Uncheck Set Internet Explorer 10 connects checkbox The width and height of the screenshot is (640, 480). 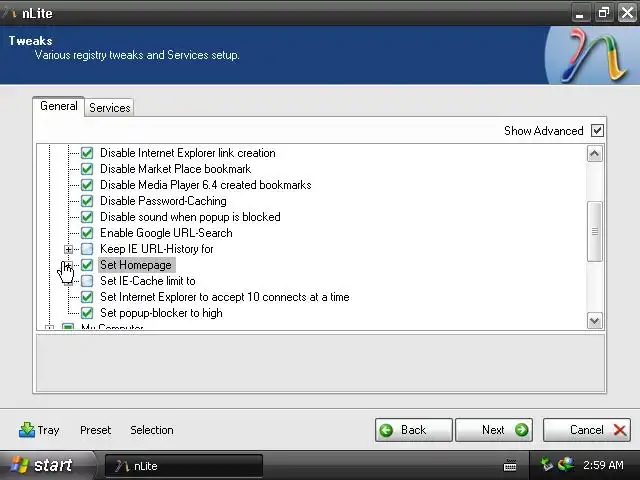87,297
